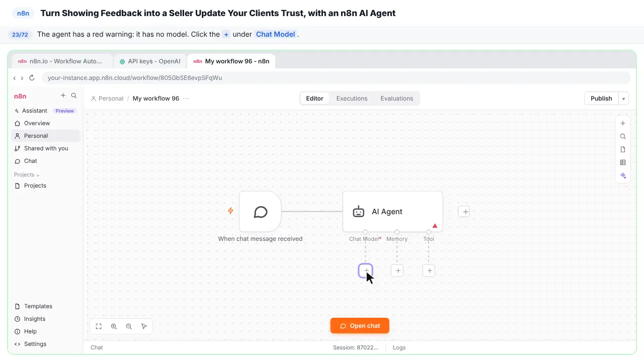
Task: Click the sidebar plus create button
Action: pyautogui.click(x=63, y=96)
